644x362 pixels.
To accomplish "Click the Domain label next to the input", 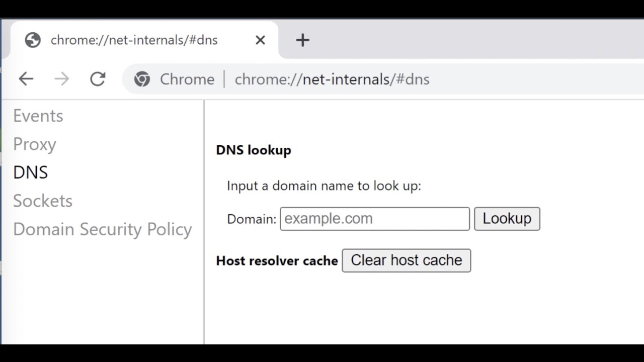I will 251,218.
